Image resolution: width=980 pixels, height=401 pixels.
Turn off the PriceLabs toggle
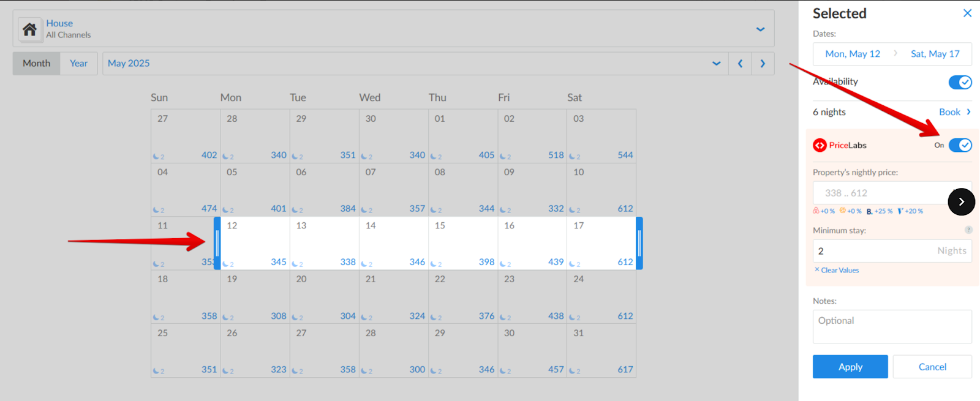pyautogui.click(x=960, y=145)
